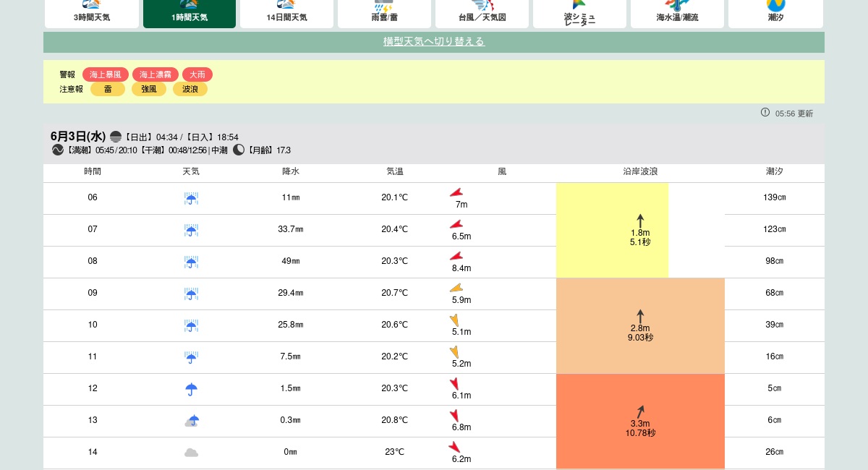This screenshot has width=868, height=470.
Task: Open the 雨雲/雷 tab
Action: pyautogui.click(x=384, y=14)
